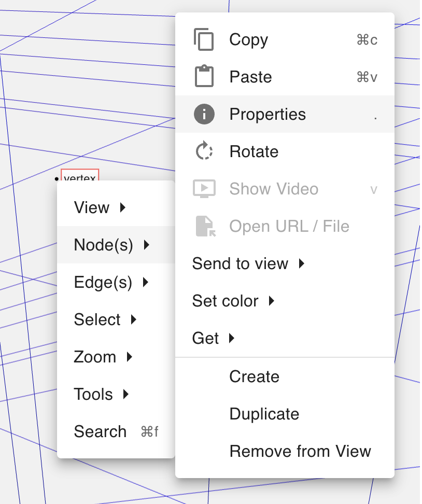Click the Paste clipboard icon

[204, 77]
